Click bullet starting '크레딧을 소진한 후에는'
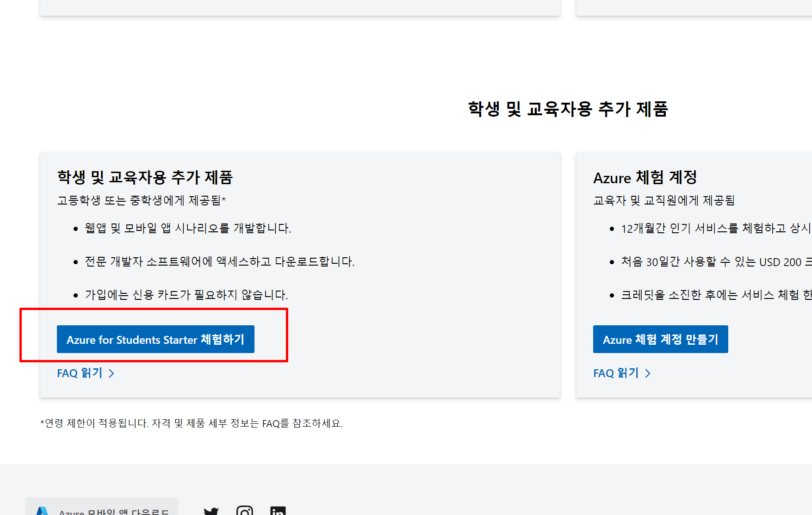 point(716,295)
